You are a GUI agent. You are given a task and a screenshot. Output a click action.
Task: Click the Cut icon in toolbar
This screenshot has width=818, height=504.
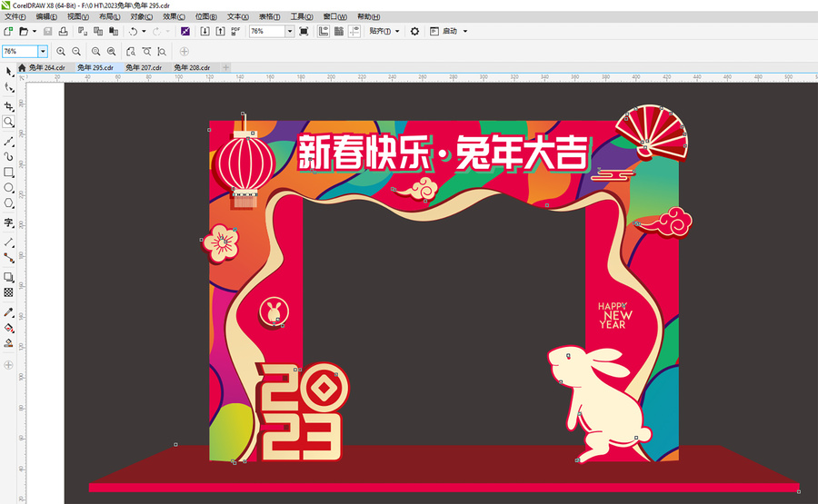(x=83, y=31)
